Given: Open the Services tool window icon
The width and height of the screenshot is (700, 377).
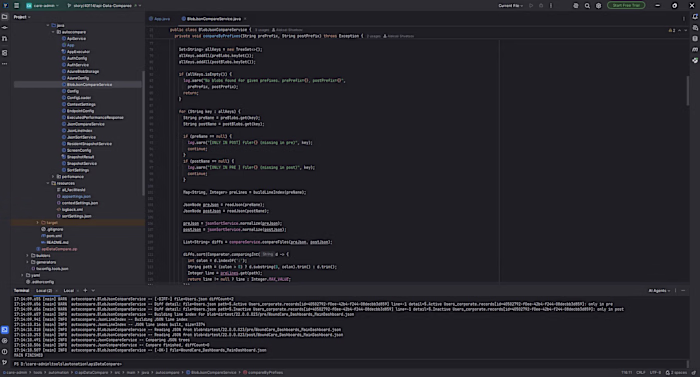Looking at the screenshot, I should point(4,340).
